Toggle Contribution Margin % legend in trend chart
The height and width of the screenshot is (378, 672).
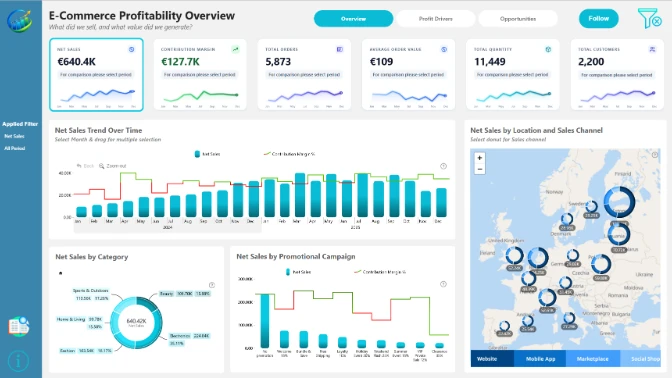(289, 154)
